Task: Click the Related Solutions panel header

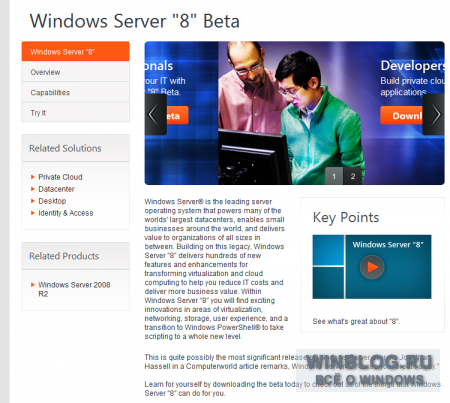Action: (76, 148)
